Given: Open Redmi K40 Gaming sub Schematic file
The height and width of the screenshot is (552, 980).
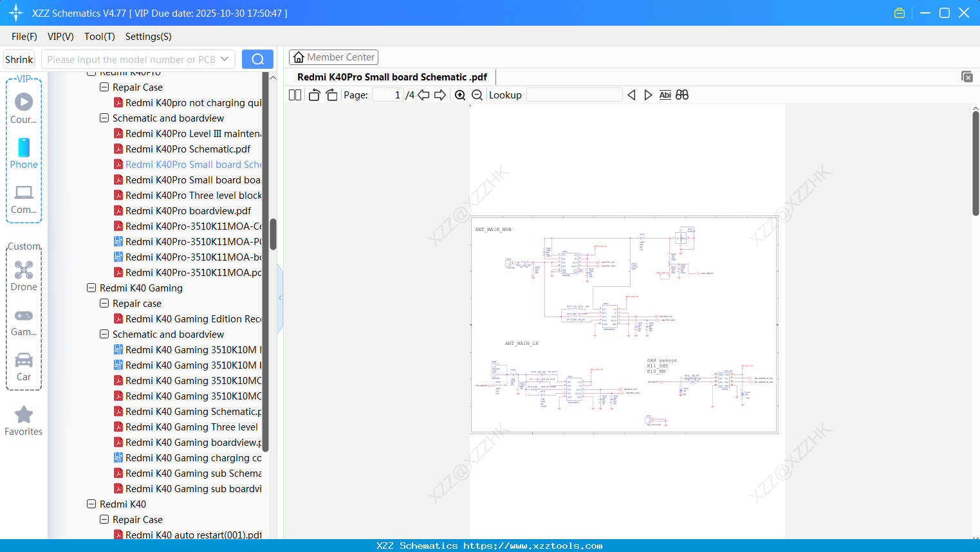Looking at the screenshot, I should (x=188, y=474).
